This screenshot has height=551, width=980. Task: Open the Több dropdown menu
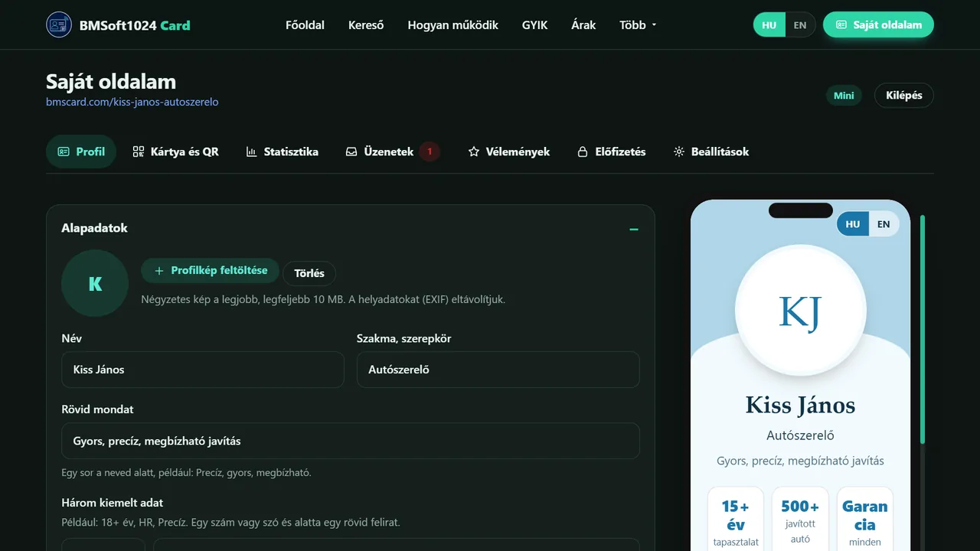(639, 25)
